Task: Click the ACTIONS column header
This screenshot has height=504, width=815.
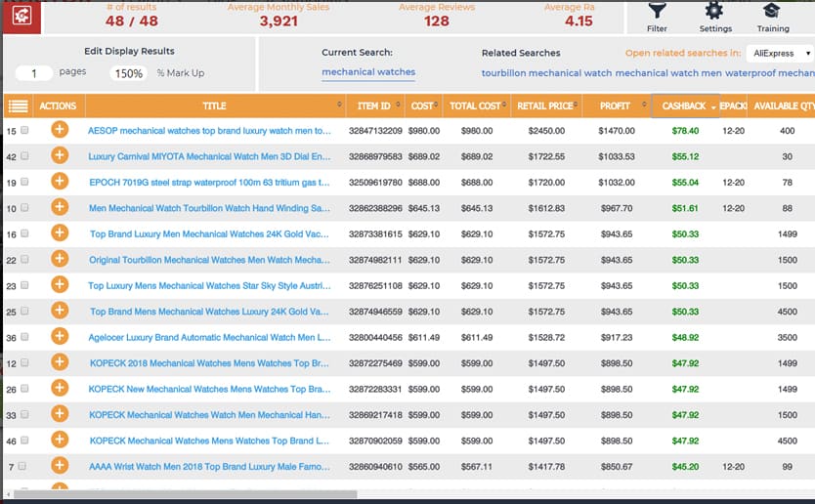Action: [x=58, y=106]
